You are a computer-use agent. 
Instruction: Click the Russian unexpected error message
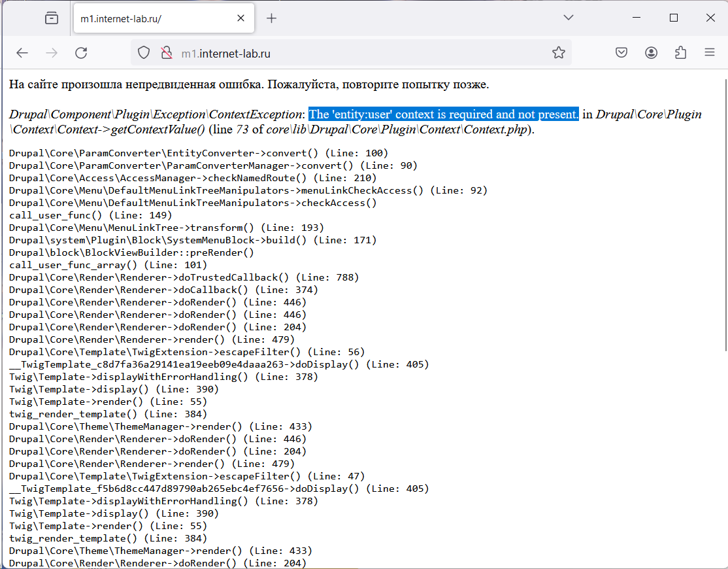249,84
